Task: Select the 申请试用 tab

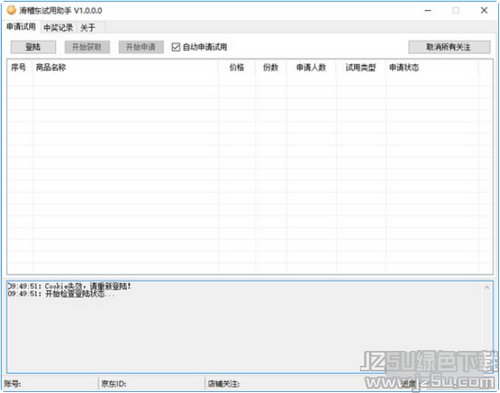Action: point(21,27)
